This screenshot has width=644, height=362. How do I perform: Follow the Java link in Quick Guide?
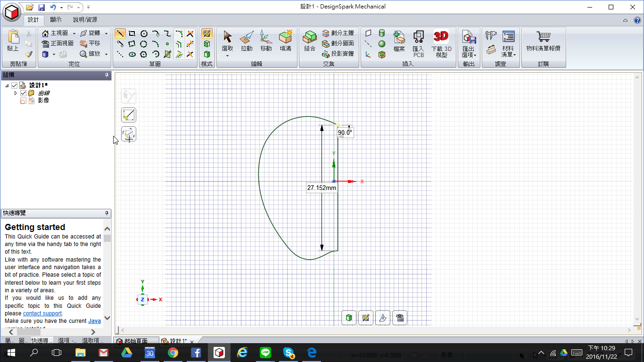[x=94, y=321]
